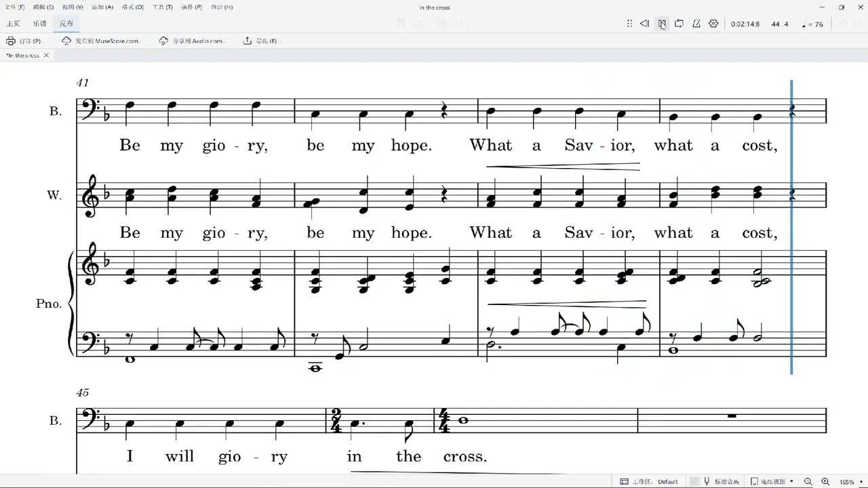The width and height of the screenshot is (868, 488).
Task: Click the B. staff label at measure 41
Action: coord(56,110)
